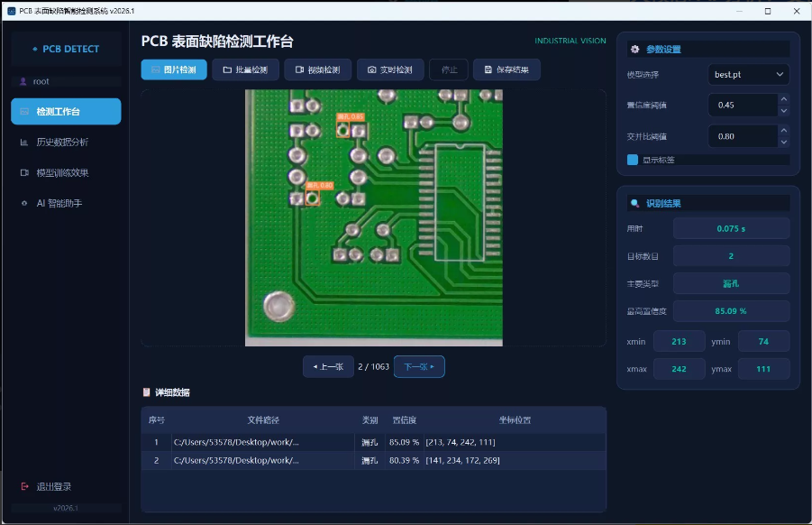812x525 pixels.
Task: Start 实时检测 camera detection
Action: pos(390,69)
